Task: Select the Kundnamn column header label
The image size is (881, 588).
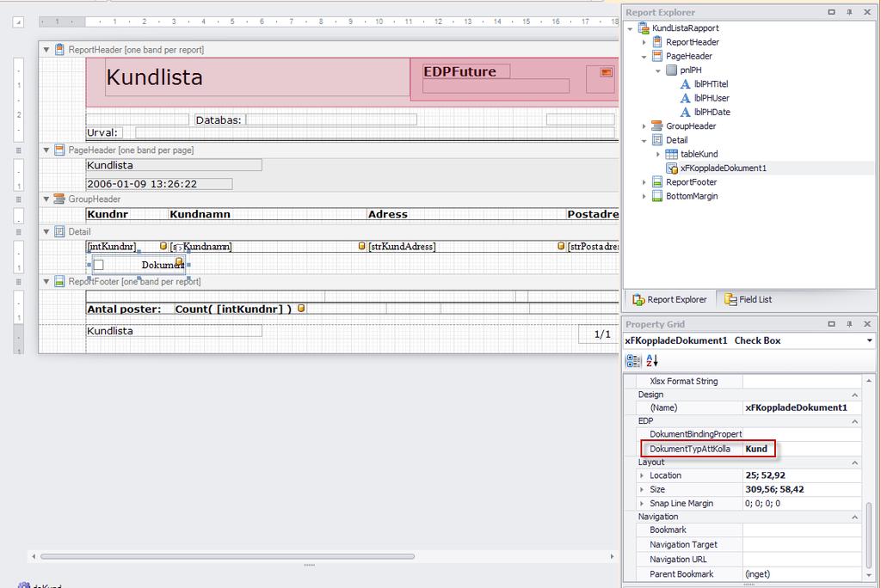Action: click(267, 214)
